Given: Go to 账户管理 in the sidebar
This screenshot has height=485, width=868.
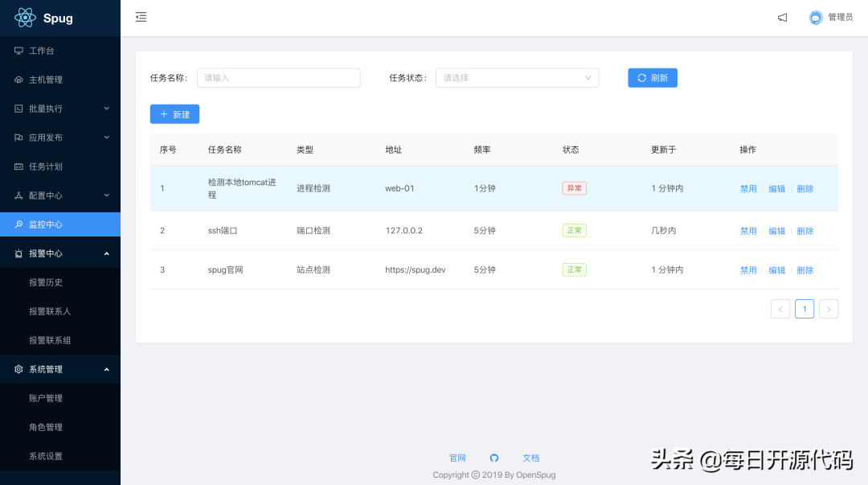Looking at the screenshot, I should tap(46, 398).
